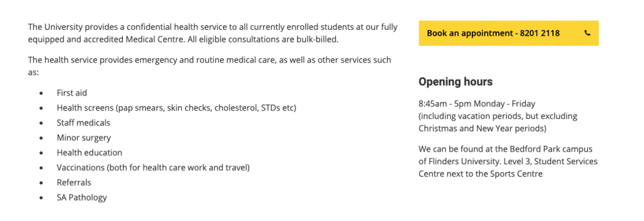644x221 pixels.
Task: Select Health education in the services list
Action: click(x=89, y=152)
